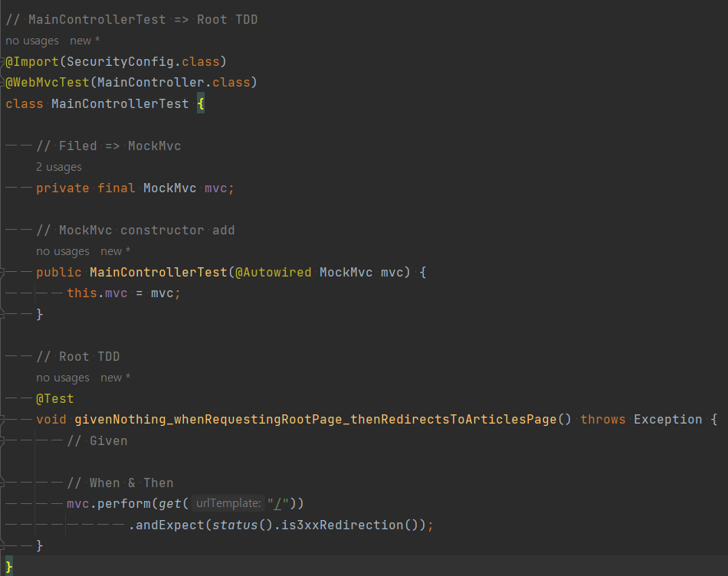The width and height of the screenshot is (728, 576).
Task: Click the '// Given' comment
Action: [97, 441]
